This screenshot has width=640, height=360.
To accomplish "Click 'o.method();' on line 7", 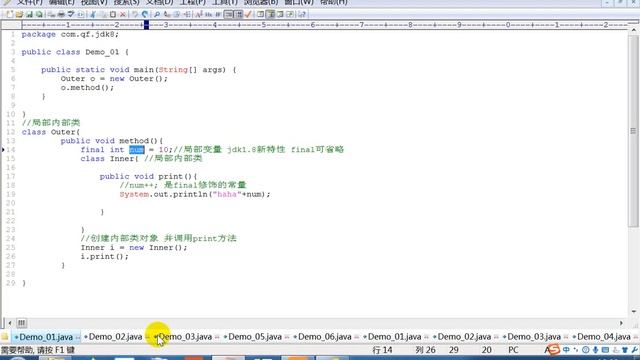I will (x=87, y=88).
